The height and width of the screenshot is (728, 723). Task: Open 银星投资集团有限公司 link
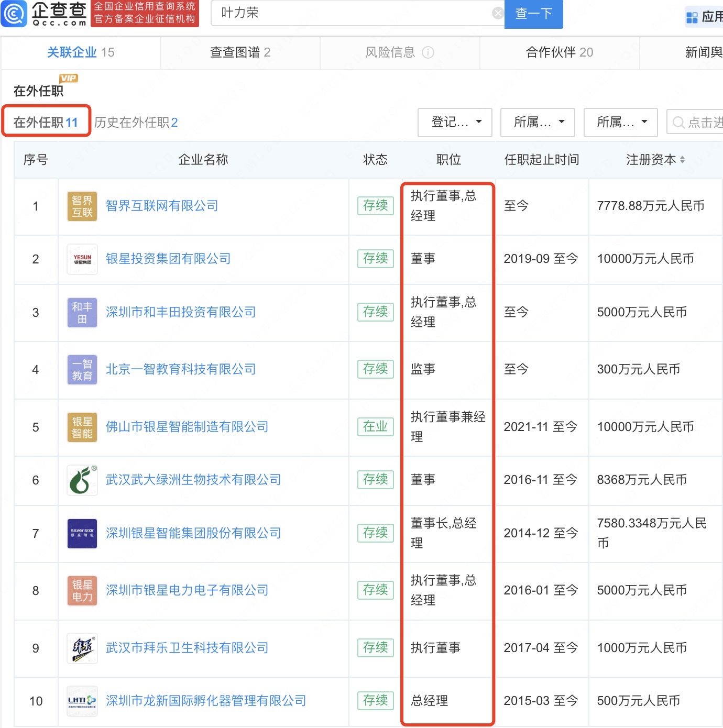pyautogui.click(x=168, y=259)
